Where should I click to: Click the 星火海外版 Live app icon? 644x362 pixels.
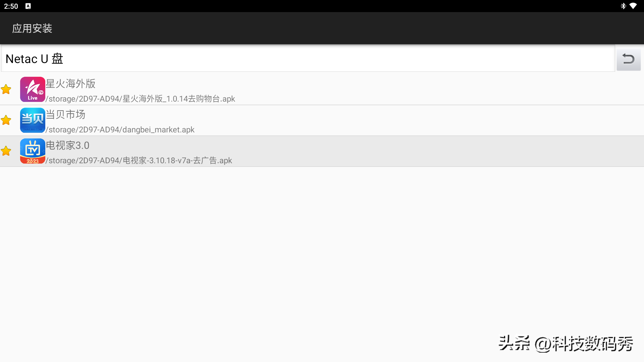33,89
